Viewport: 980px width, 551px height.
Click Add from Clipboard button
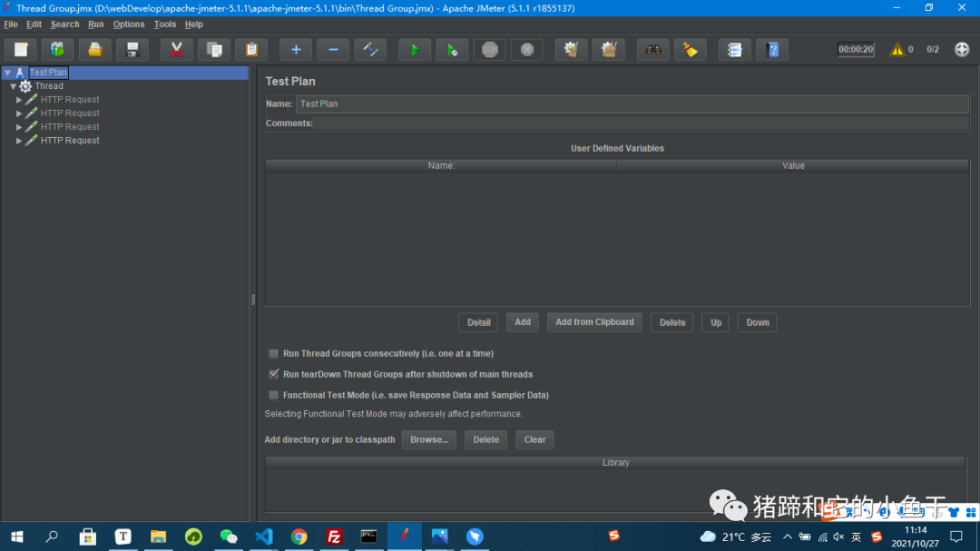point(594,323)
